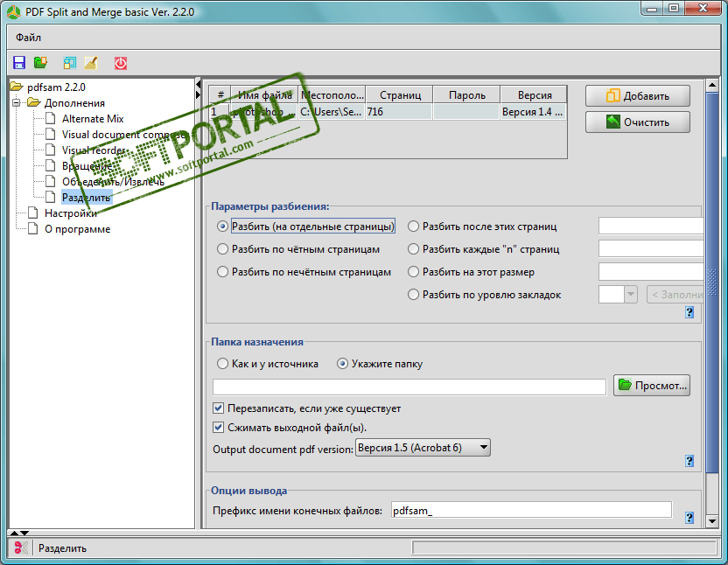This screenshot has width=728, height=565.
Task: Click the Страниц column header
Action: point(399,94)
